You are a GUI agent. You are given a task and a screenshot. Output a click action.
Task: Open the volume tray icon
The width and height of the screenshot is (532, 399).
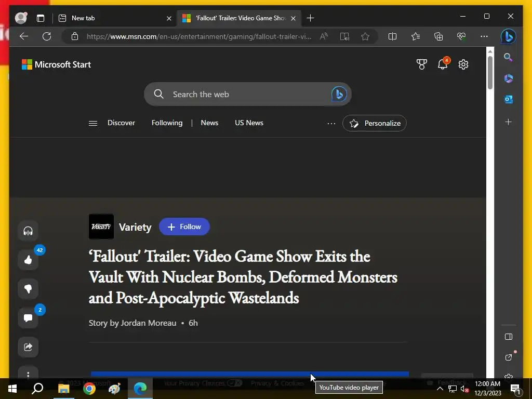click(x=465, y=389)
